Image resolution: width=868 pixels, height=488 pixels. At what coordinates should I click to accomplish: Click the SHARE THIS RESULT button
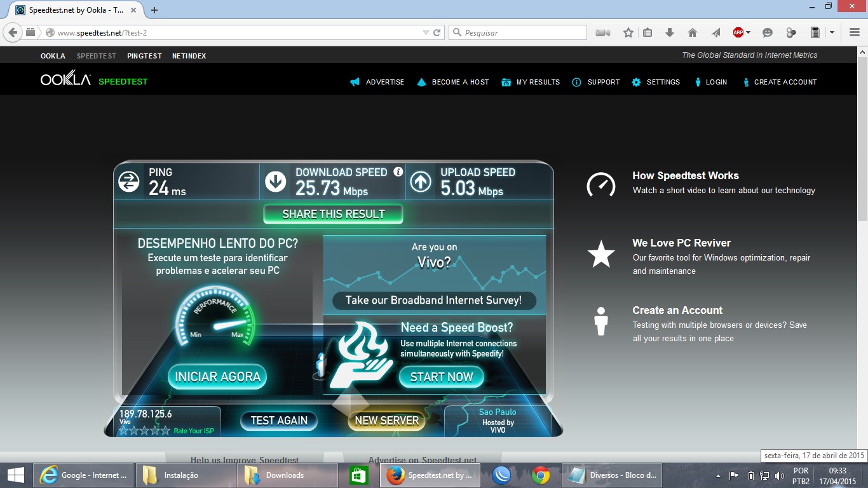334,214
